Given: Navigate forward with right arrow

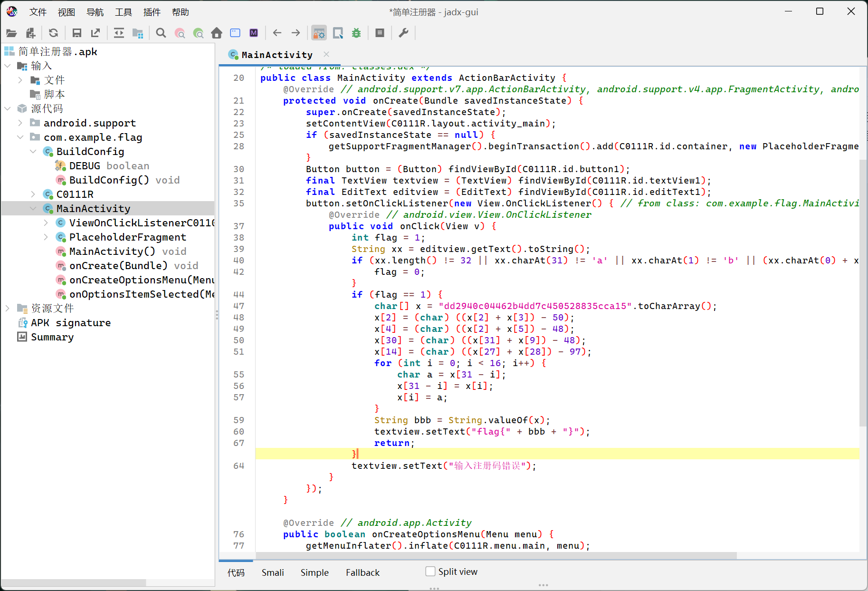Looking at the screenshot, I should pos(296,33).
